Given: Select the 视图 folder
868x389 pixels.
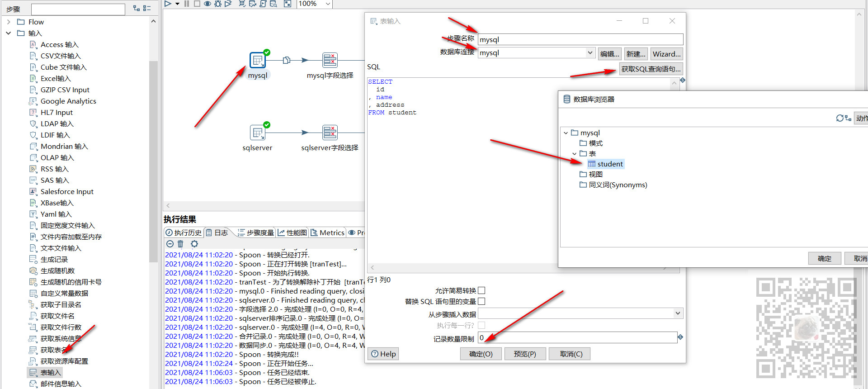Looking at the screenshot, I should 591,174.
